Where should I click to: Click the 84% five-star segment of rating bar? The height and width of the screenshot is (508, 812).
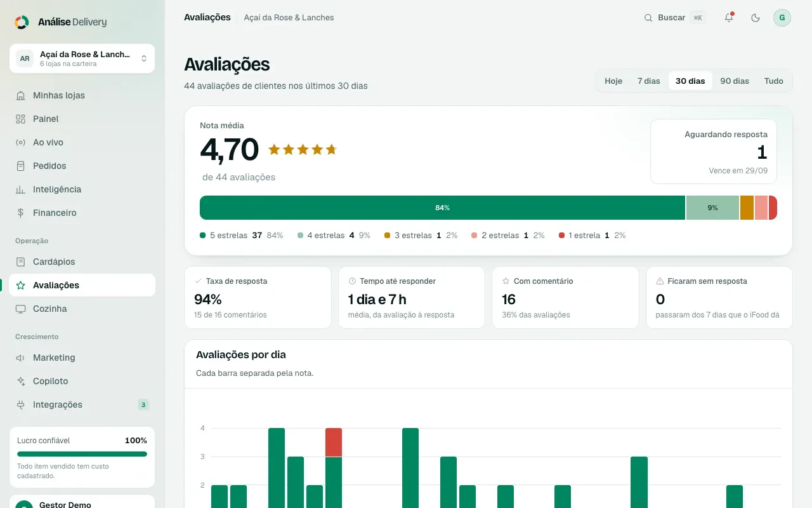coord(442,208)
